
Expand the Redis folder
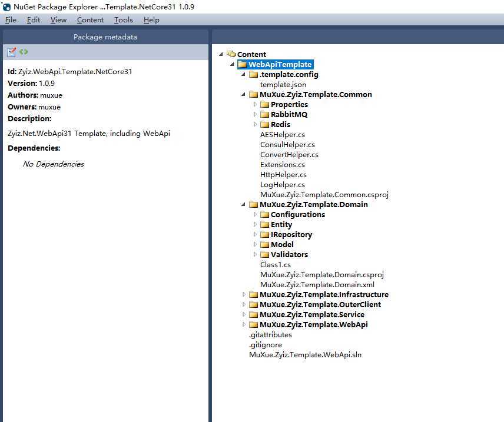(255, 124)
